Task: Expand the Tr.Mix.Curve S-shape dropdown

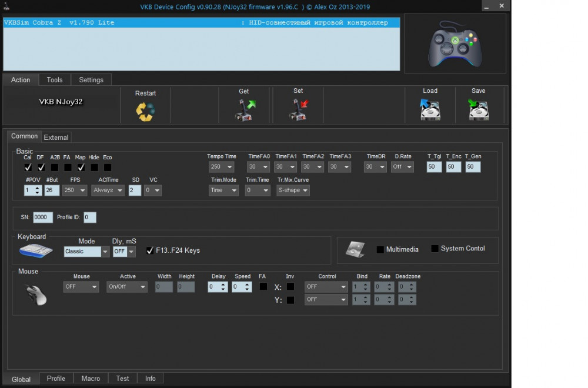Action: tap(293, 190)
